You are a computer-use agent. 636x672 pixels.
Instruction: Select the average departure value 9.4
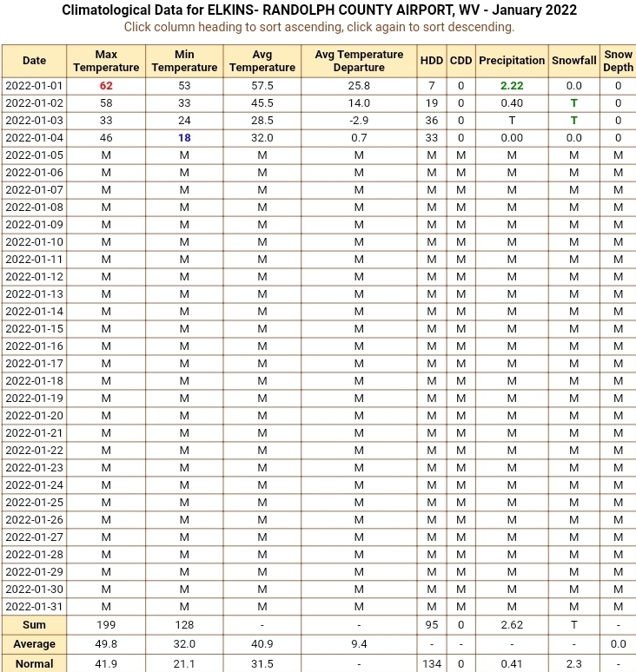tap(359, 644)
